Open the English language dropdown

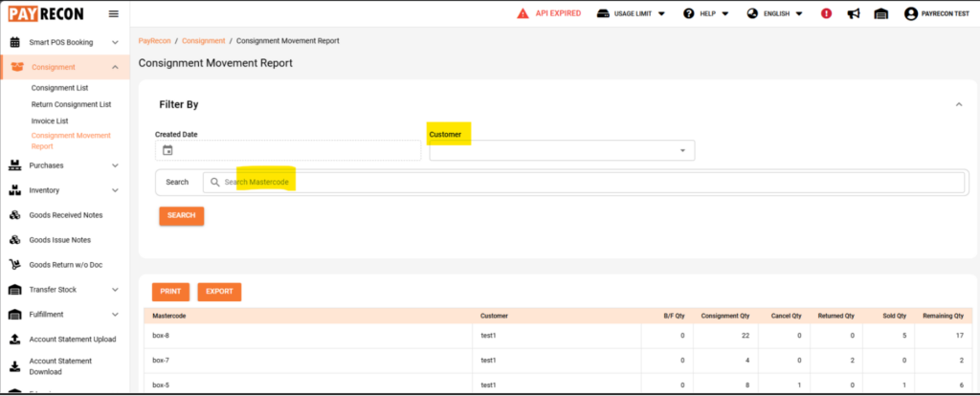point(775,13)
